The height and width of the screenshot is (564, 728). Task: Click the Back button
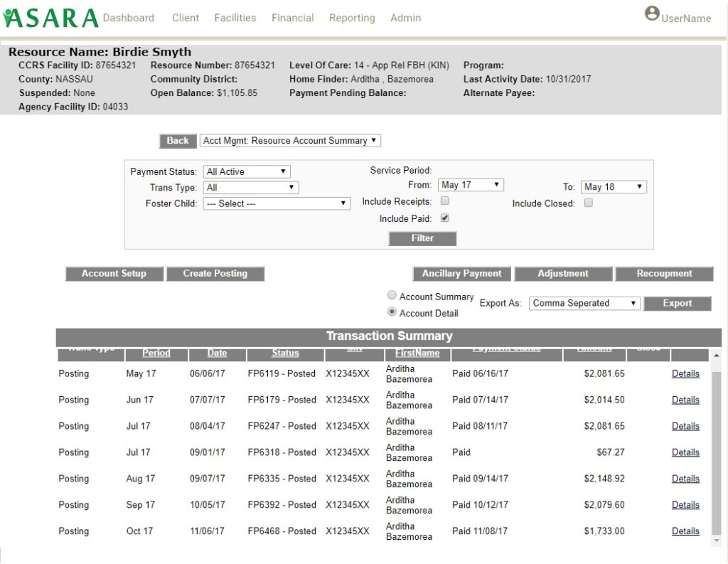pos(177,141)
